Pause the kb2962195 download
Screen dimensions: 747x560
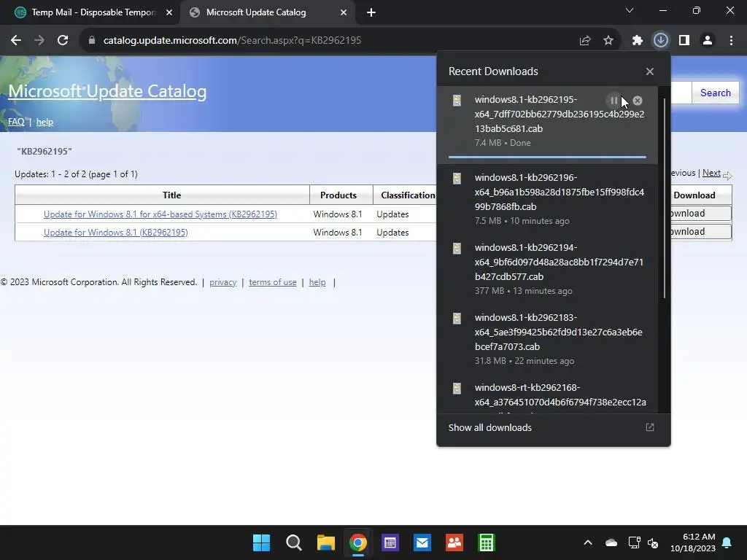tap(614, 101)
